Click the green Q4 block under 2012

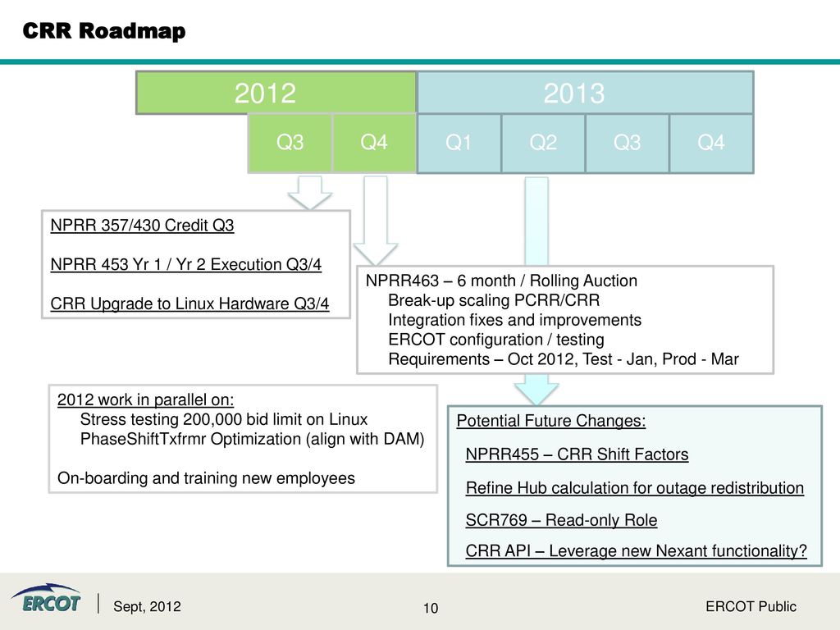[374, 143]
